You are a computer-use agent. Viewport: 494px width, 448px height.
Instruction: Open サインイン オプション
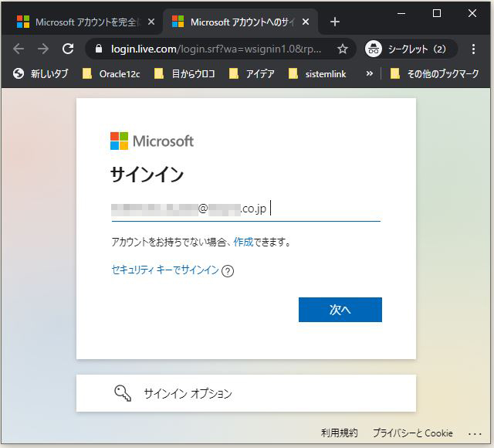(x=245, y=393)
